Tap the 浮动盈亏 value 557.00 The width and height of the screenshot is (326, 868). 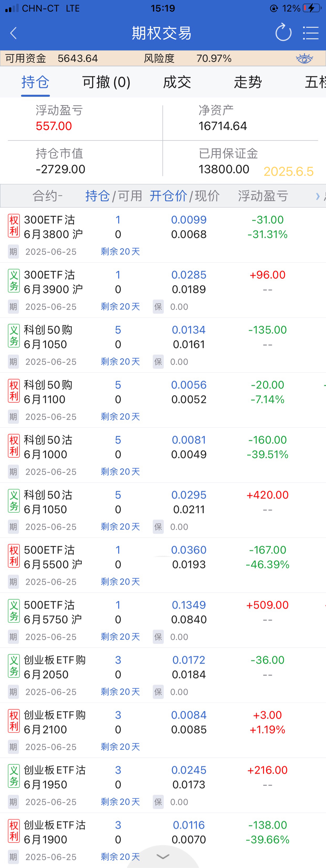point(54,126)
